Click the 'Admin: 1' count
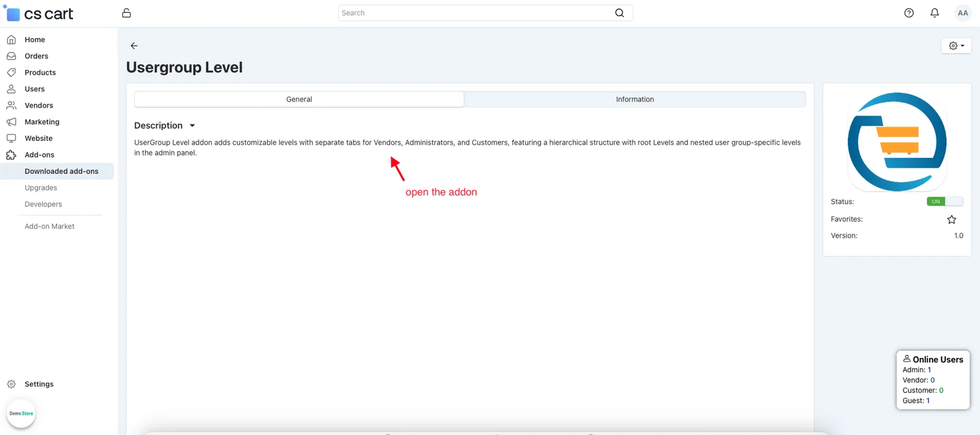The image size is (980, 435). tap(916, 370)
